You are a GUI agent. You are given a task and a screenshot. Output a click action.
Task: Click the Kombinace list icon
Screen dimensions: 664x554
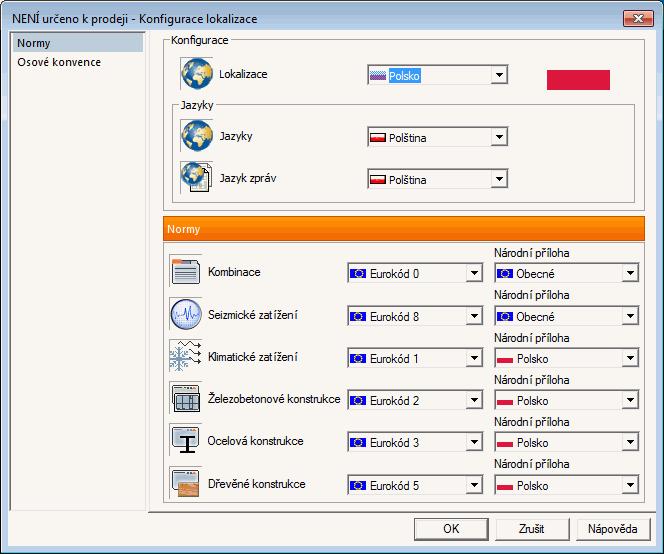coord(186,271)
